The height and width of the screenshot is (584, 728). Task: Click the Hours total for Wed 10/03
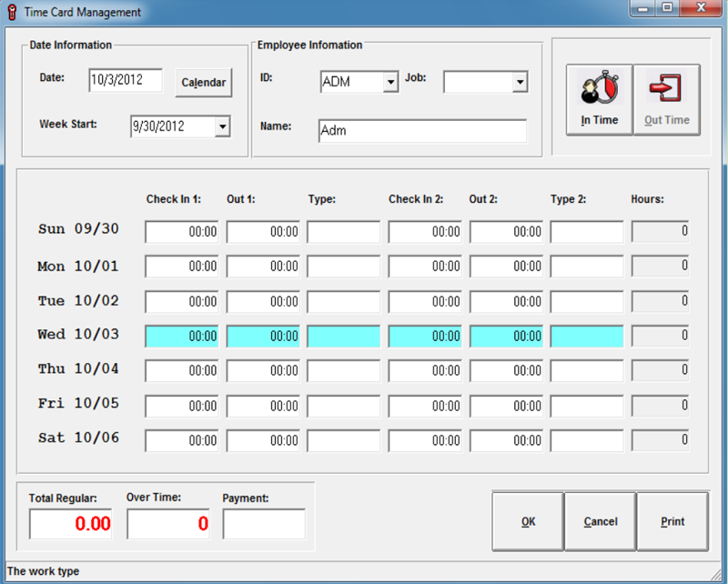[661, 336]
